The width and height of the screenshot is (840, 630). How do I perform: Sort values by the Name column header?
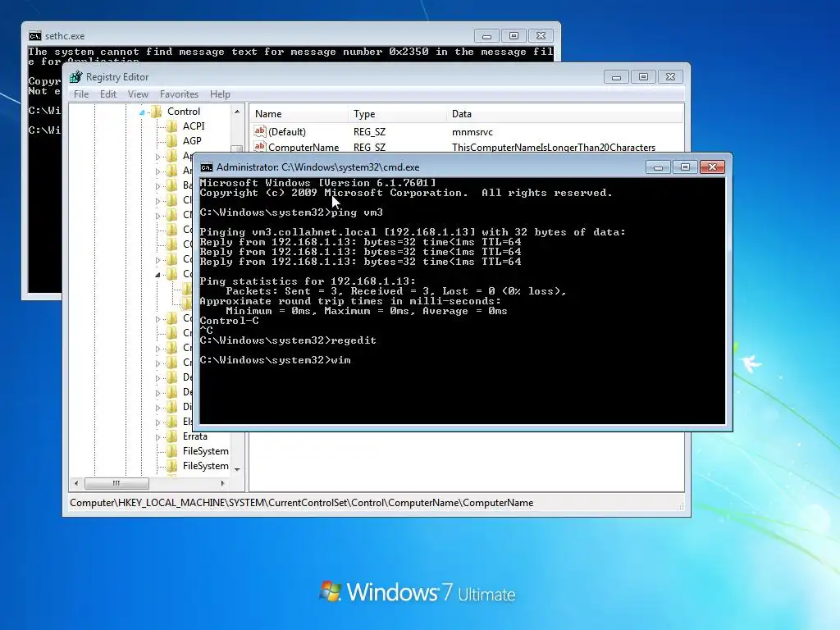pos(299,113)
